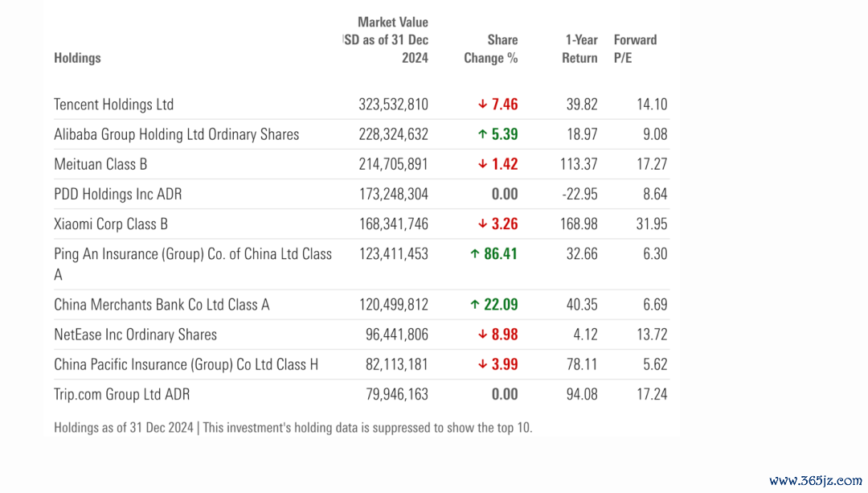Viewport: 868px width, 493px height.
Task: Open Alibaba Group Holding Ltd Ordinary Shares
Action: pyautogui.click(x=176, y=134)
